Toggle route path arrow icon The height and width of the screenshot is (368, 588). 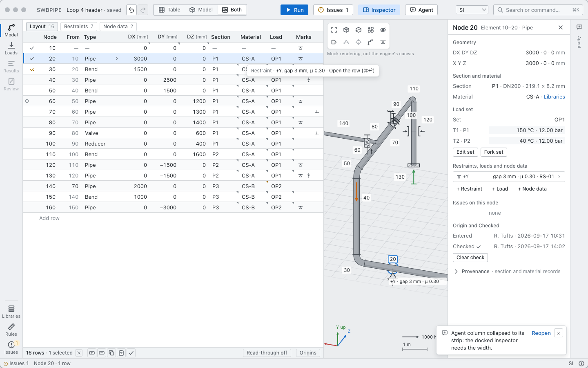tap(371, 42)
